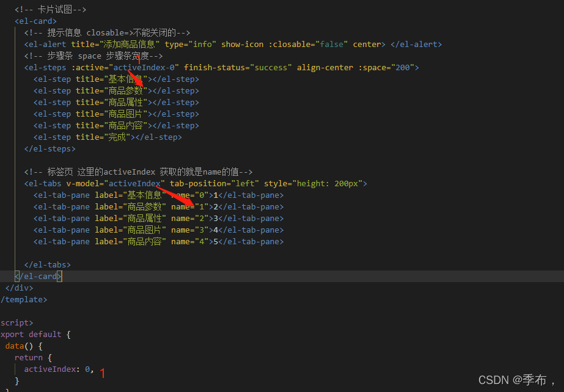The width and height of the screenshot is (564, 392).
Task: Click the comment "标签页 这里的activeIndex 获取的就是name的值"
Action: click(x=139, y=172)
